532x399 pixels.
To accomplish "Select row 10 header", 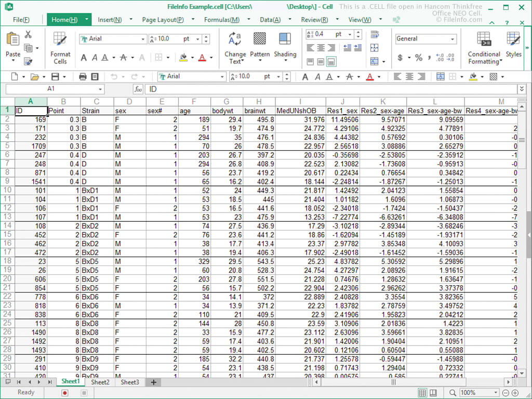I will coord(7,190).
